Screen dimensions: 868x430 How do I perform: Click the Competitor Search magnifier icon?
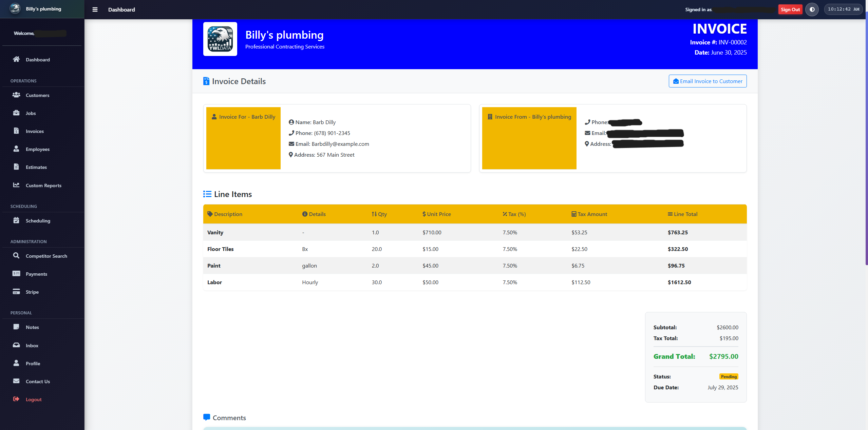tap(16, 256)
